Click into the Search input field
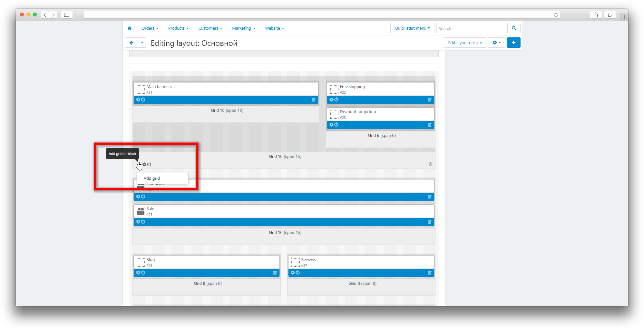 click(472, 28)
